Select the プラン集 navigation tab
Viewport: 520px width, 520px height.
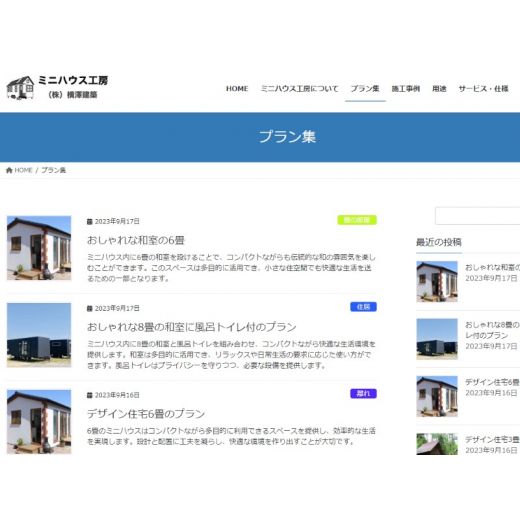click(x=365, y=89)
